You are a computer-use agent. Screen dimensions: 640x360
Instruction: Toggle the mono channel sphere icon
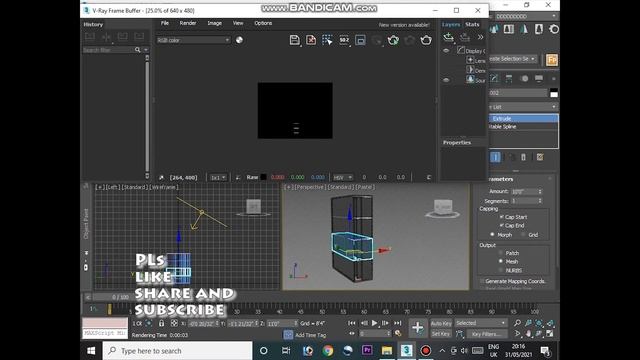239,40
